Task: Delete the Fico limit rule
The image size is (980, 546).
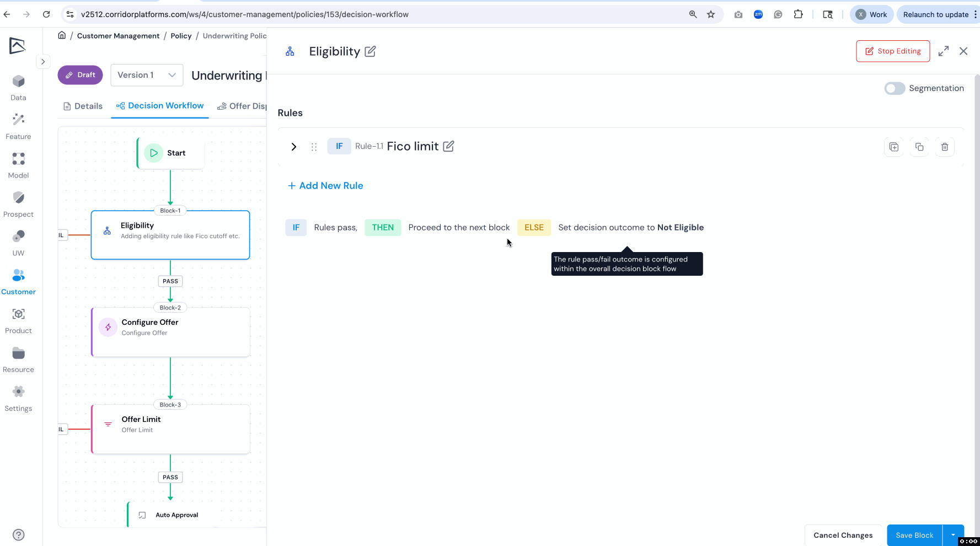Action: click(x=944, y=147)
